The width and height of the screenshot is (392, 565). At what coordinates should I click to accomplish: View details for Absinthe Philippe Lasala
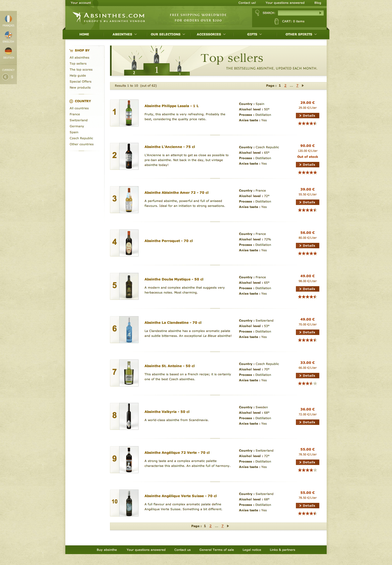tap(308, 116)
